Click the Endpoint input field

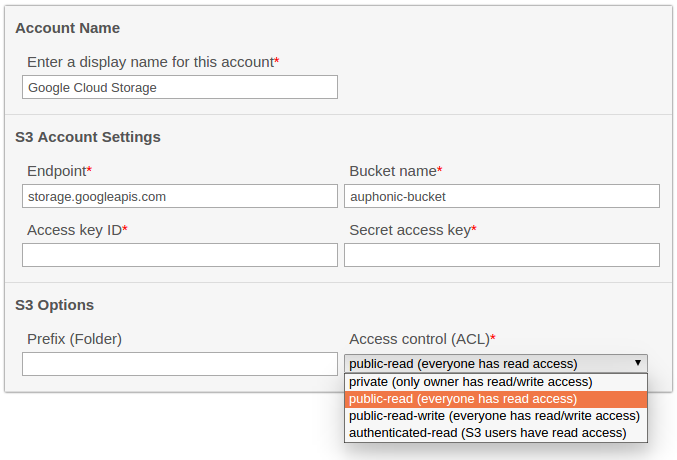180,196
